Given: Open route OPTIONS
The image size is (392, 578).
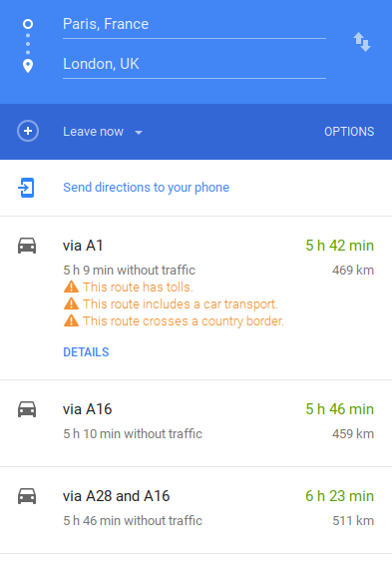Looking at the screenshot, I should click(x=349, y=132).
